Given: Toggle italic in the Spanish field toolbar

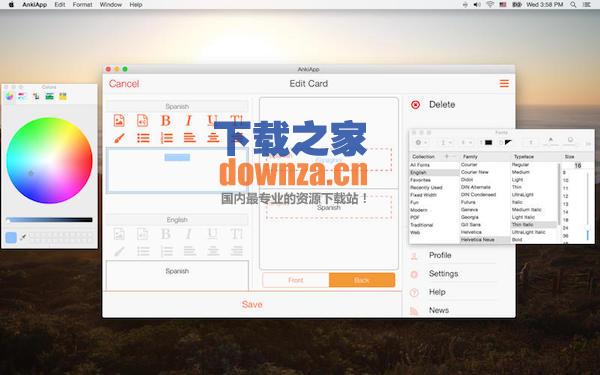Looking at the screenshot, I should [x=189, y=121].
